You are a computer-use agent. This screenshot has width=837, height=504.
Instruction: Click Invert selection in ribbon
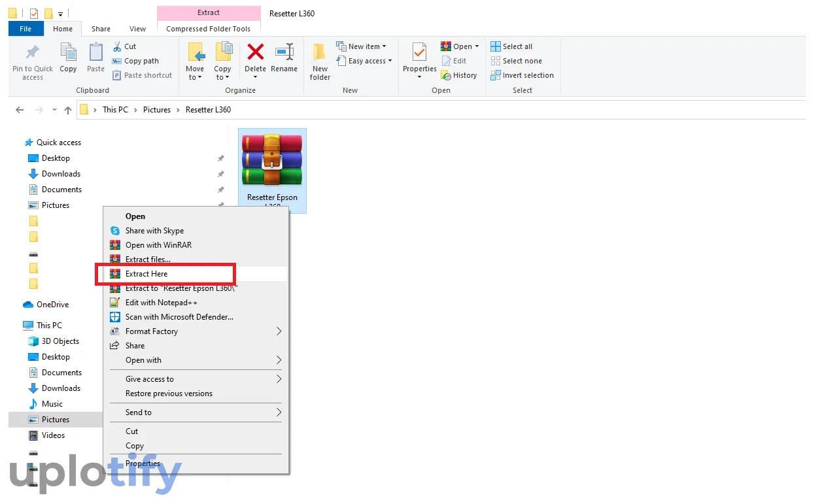[x=522, y=75]
